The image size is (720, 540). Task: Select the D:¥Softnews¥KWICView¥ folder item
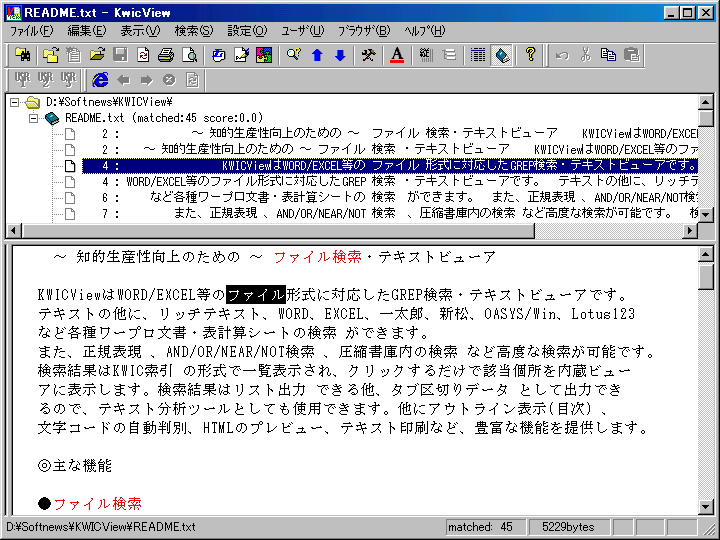109,102
